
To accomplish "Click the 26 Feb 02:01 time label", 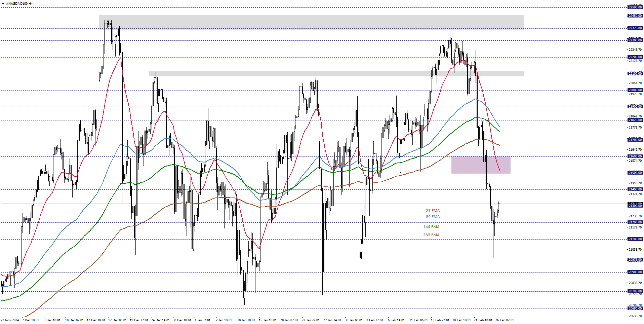I will tap(505, 320).
